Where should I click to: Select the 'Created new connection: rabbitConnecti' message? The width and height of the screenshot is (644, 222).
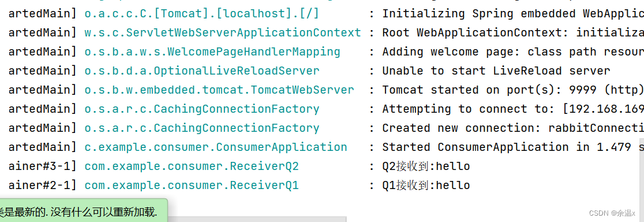tap(513, 128)
